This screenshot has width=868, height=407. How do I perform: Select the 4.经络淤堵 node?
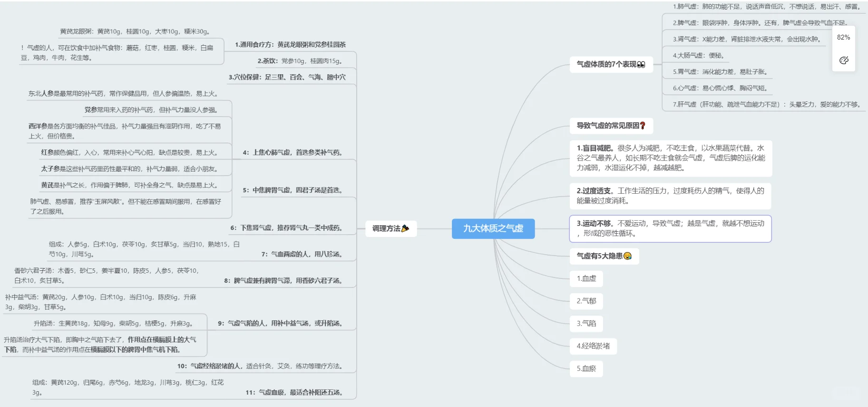pyautogui.click(x=593, y=346)
